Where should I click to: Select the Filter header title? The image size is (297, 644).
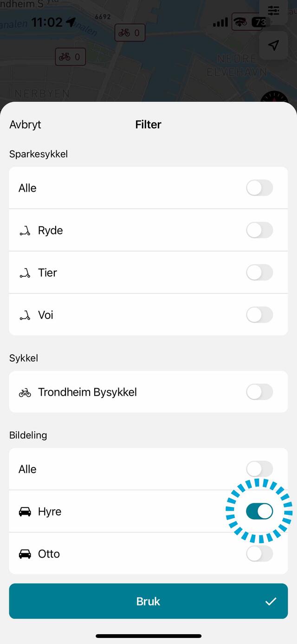148,124
